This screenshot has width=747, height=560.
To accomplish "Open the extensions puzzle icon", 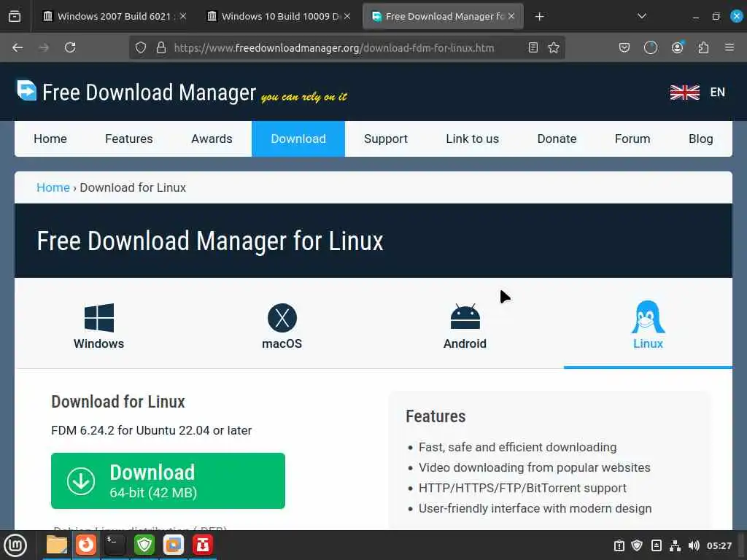I will click(x=703, y=47).
